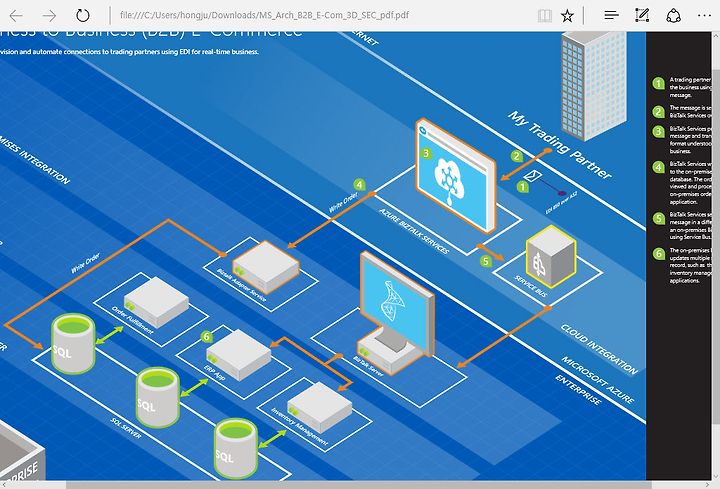720x489 pixels.
Task: Add this page to favorites with star
Action: [x=568, y=16]
